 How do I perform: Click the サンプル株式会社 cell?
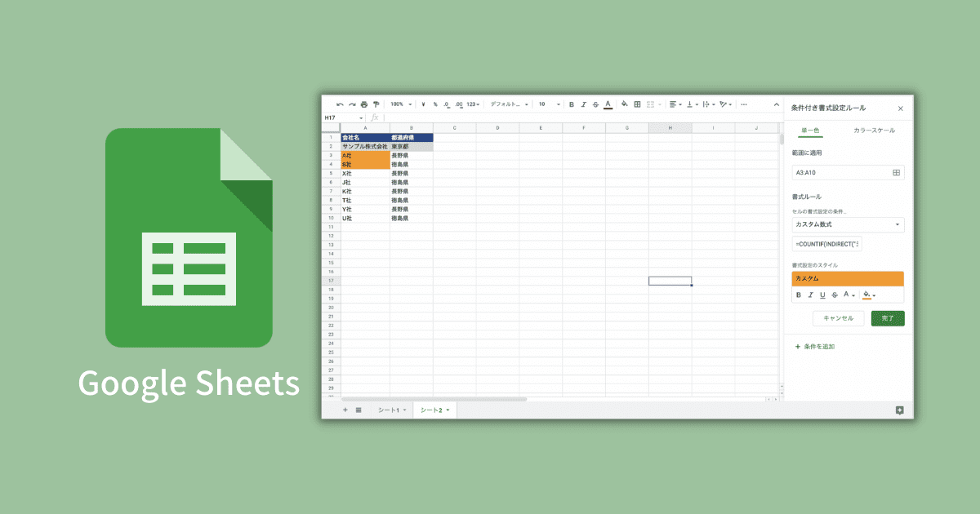(365, 146)
